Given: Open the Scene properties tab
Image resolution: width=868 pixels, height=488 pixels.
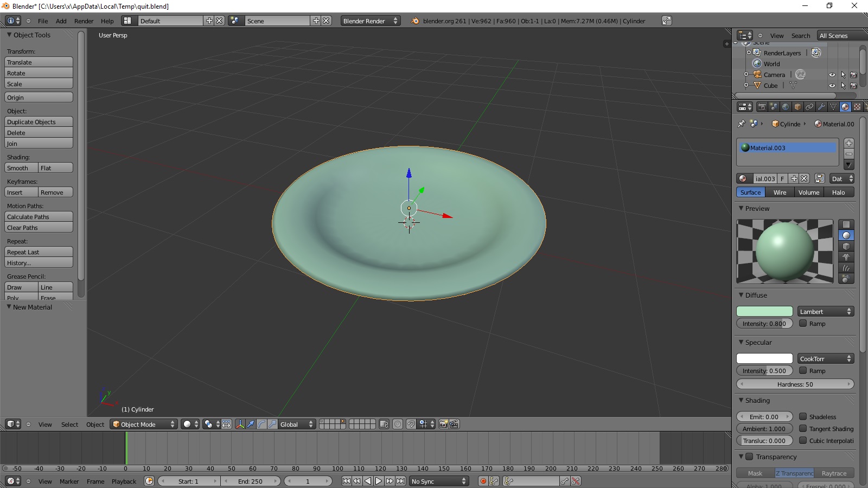Looking at the screenshot, I should (775, 107).
